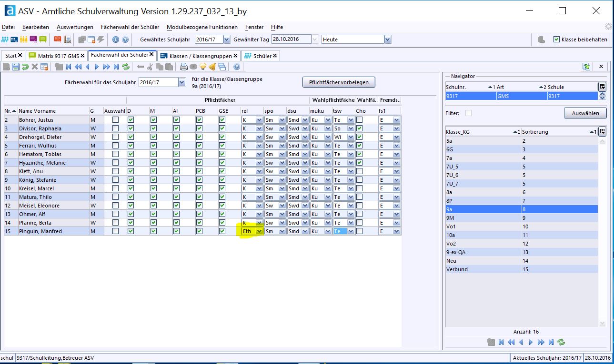
Task: Close the Navigator panel with the X
Action: 601,67
